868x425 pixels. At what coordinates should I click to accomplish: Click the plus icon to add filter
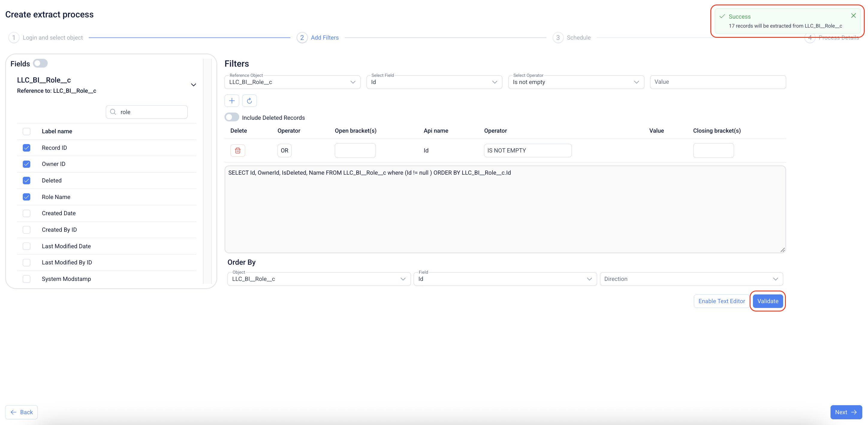(232, 101)
